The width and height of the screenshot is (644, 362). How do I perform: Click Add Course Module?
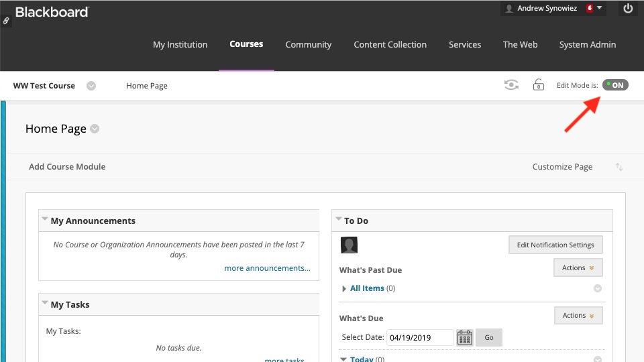point(67,167)
